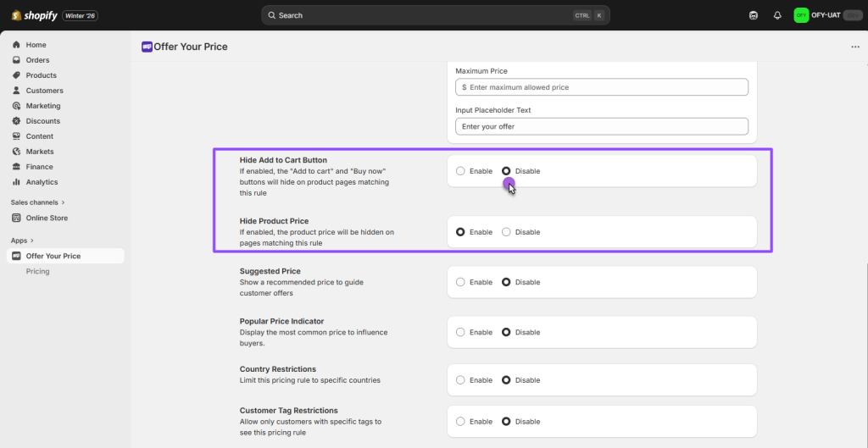Click the Home icon in sidebar

[x=16, y=45]
